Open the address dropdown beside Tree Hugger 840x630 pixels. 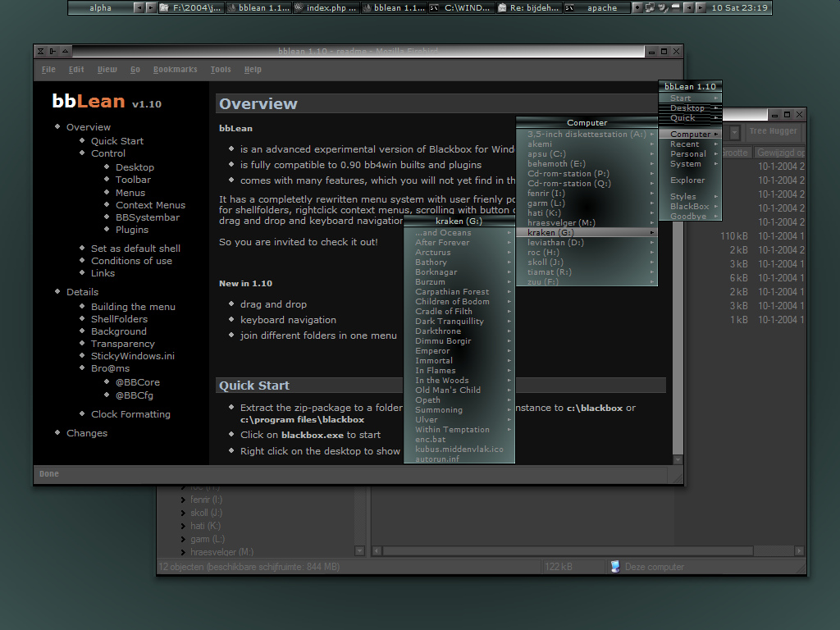[x=735, y=131]
